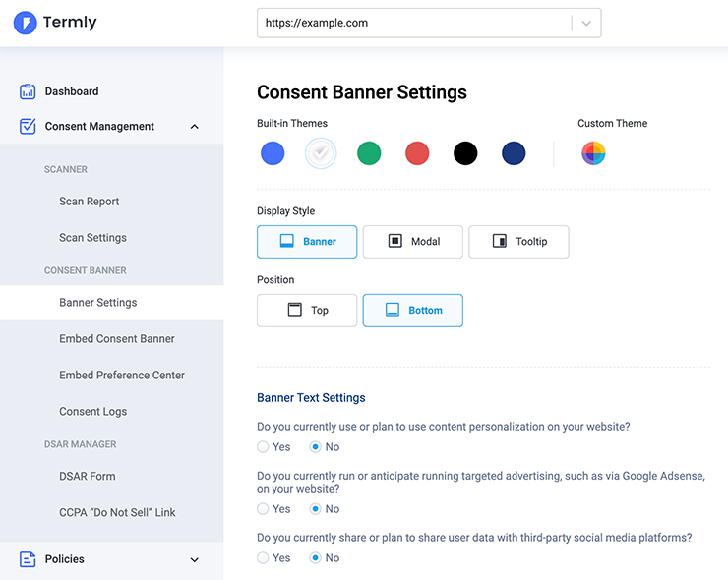Open Scan Report in sidebar

point(90,202)
